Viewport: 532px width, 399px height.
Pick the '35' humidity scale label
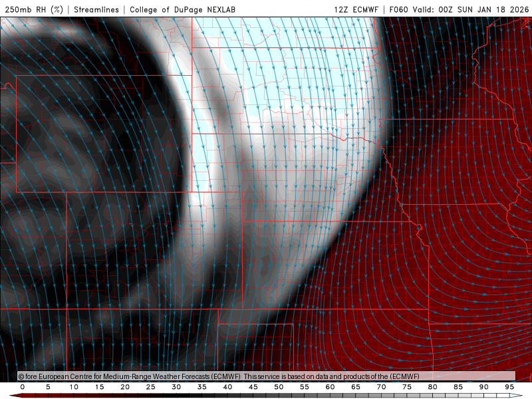pyautogui.click(x=202, y=387)
